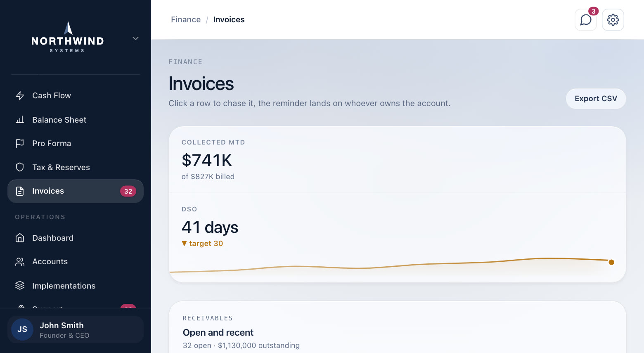Go to the Accounts page
The image size is (644, 353).
76,262
